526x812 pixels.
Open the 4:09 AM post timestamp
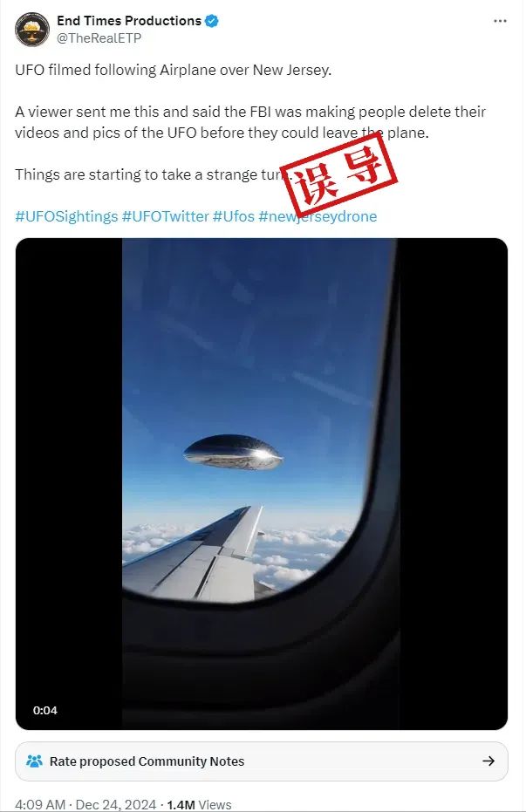click(40, 805)
